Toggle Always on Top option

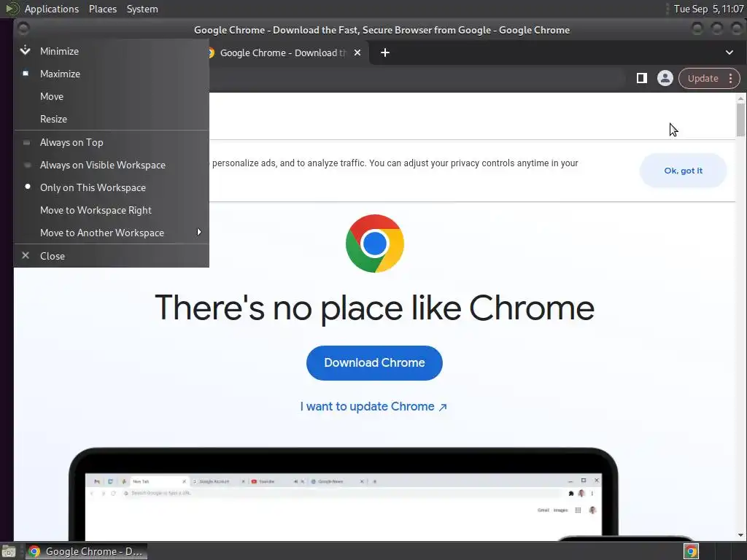click(x=111, y=142)
